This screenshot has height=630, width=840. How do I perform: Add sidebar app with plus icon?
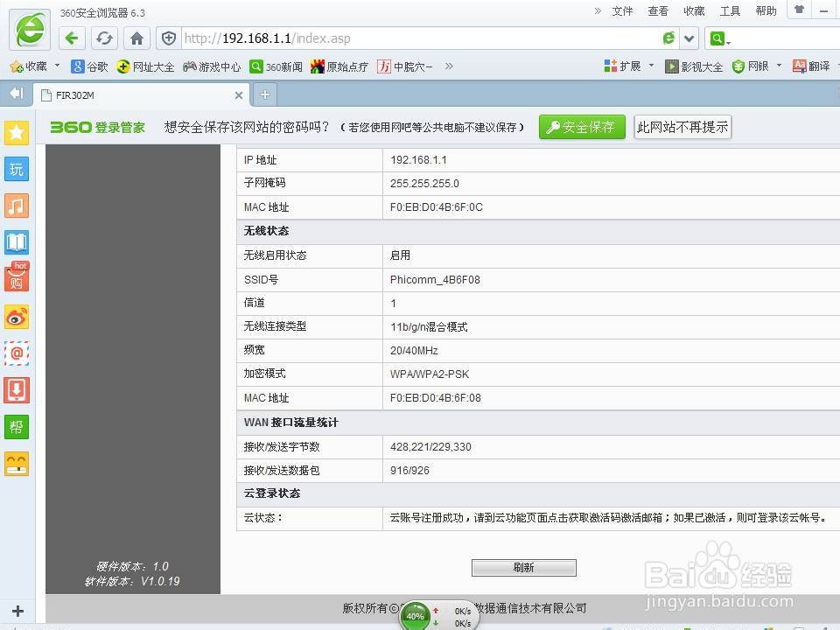pyautogui.click(x=17, y=612)
